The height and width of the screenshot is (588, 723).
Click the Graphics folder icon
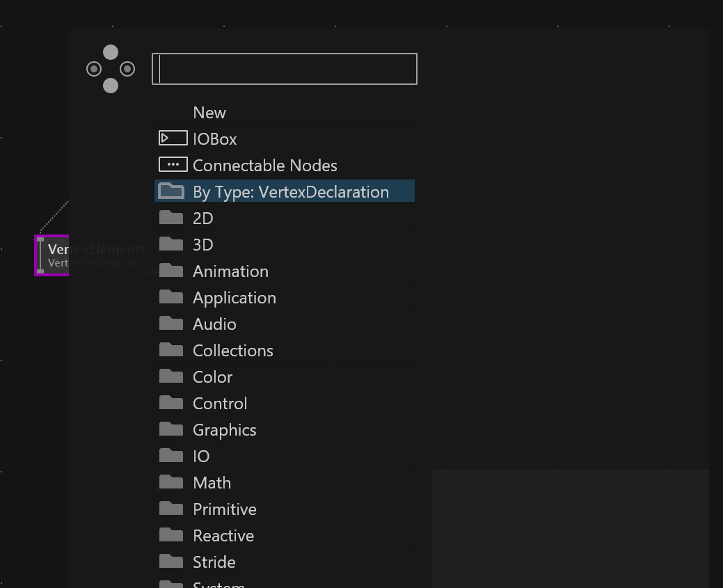171,429
